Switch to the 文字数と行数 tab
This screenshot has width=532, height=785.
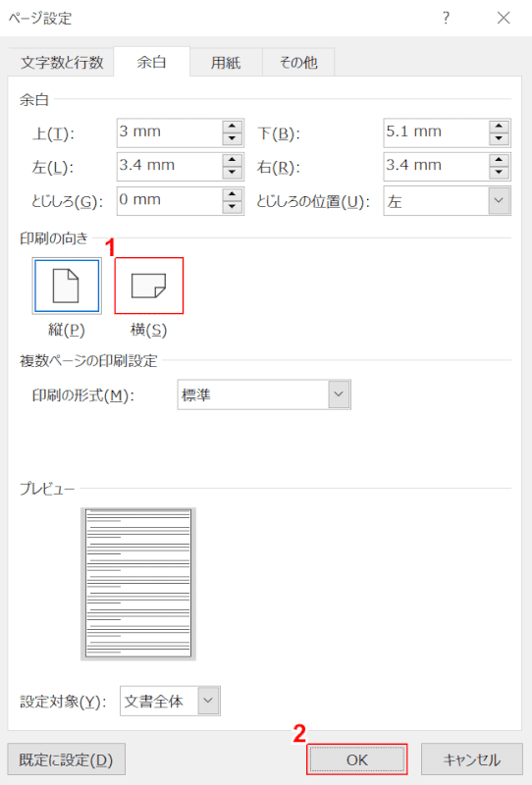pos(62,63)
